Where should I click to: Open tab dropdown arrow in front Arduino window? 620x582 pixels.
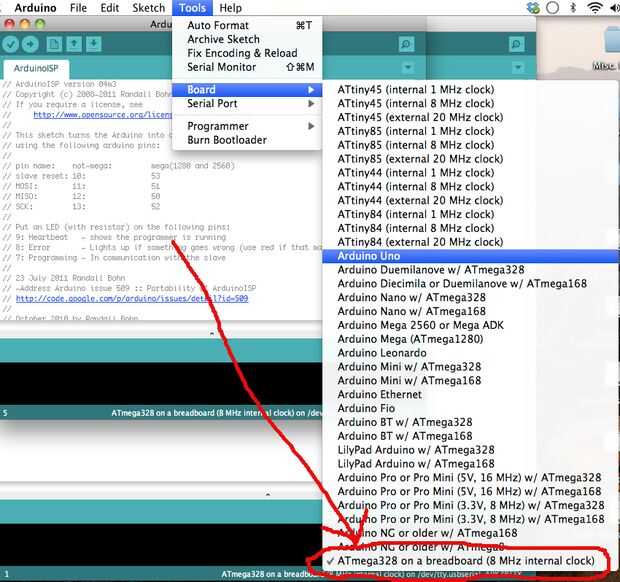click(408, 68)
